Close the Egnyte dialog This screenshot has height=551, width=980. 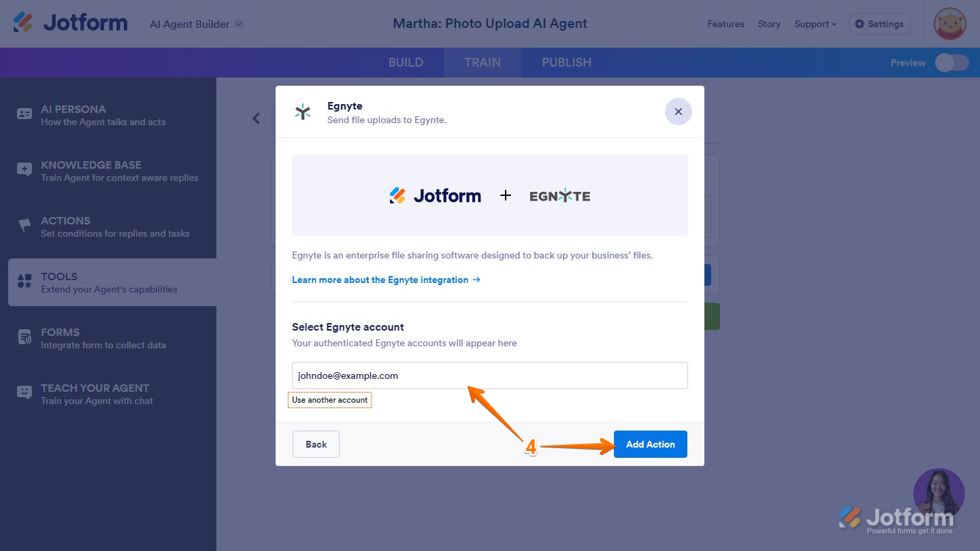pyautogui.click(x=678, y=112)
